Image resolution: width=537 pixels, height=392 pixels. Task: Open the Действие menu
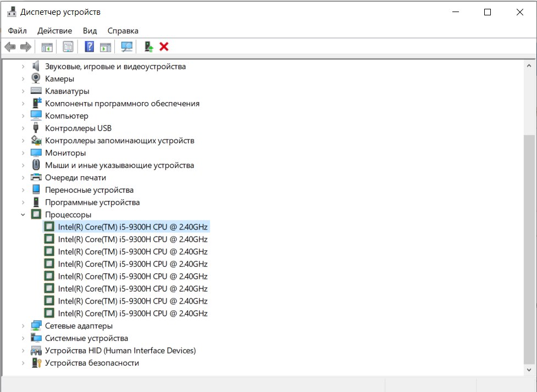(55, 31)
